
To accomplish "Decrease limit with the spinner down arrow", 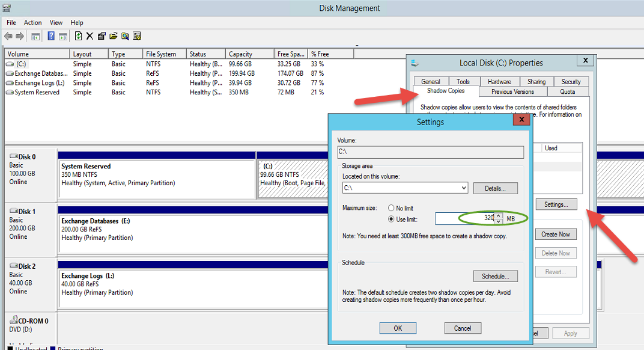I will [x=498, y=222].
